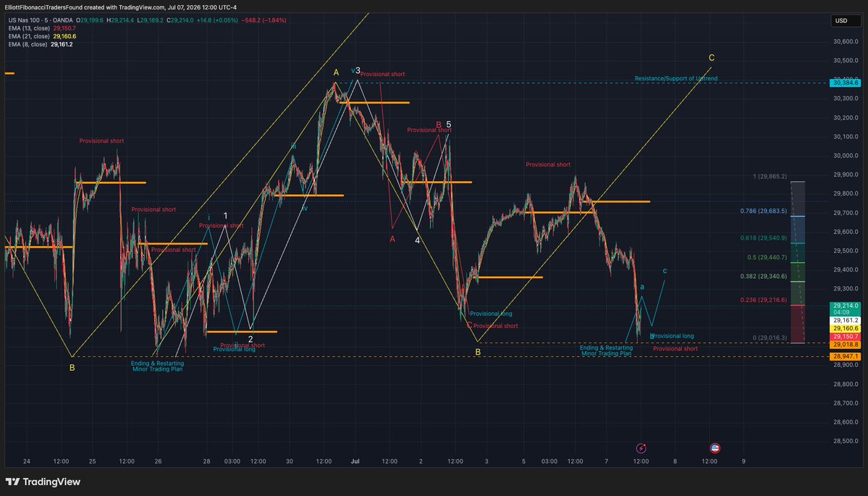Select the white wave label '4'
This screenshot has width=868, height=496.
pyautogui.click(x=418, y=240)
